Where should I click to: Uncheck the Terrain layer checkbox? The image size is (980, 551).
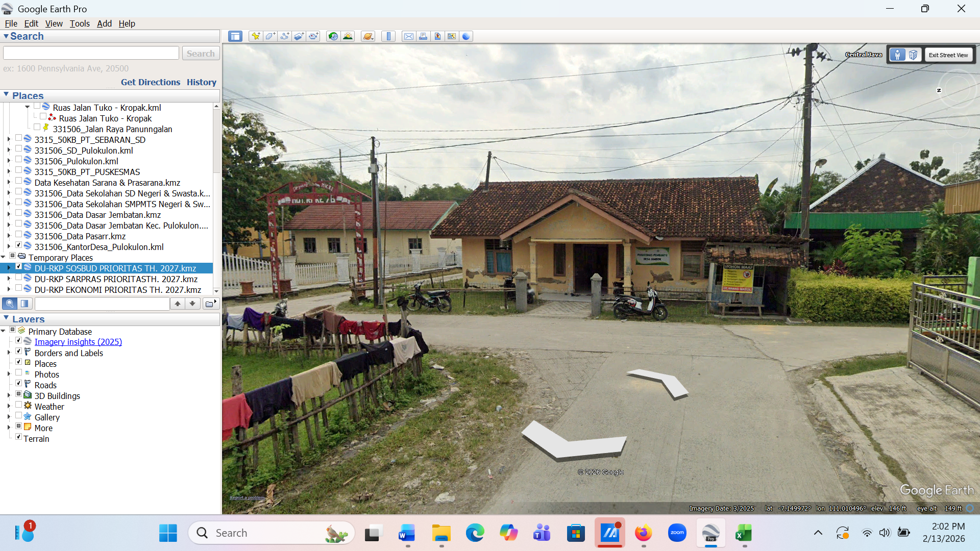tap(19, 437)
